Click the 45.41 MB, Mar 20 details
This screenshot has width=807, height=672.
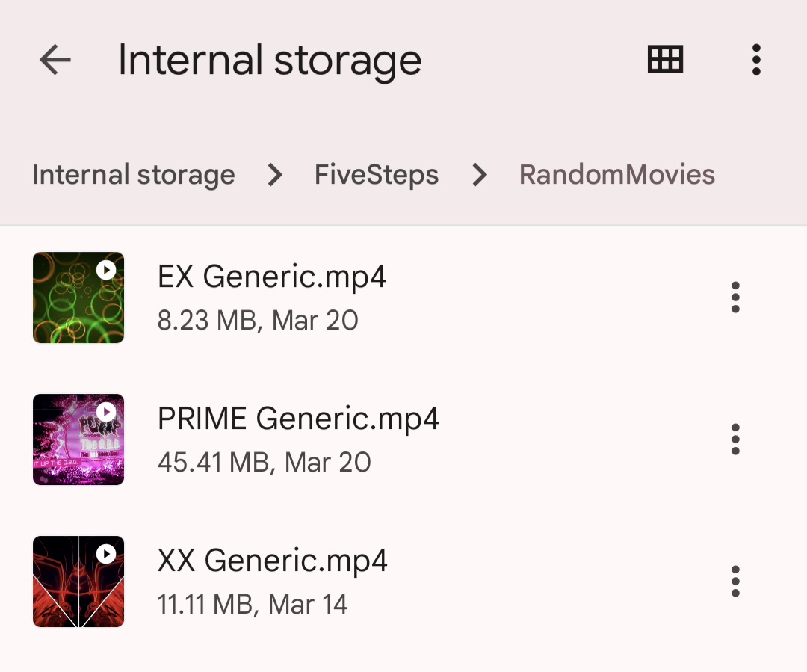[x=265, y=463]
